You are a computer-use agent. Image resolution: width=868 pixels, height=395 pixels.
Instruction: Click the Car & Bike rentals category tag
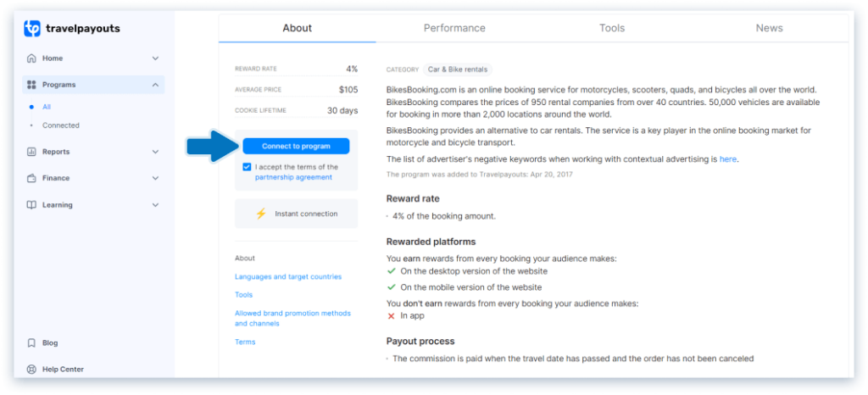(457, 70)
